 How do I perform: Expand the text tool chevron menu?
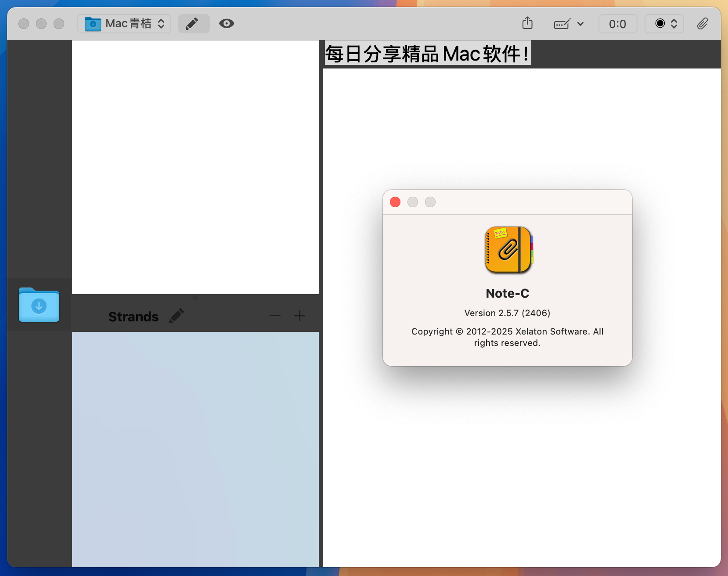(581, 24)
